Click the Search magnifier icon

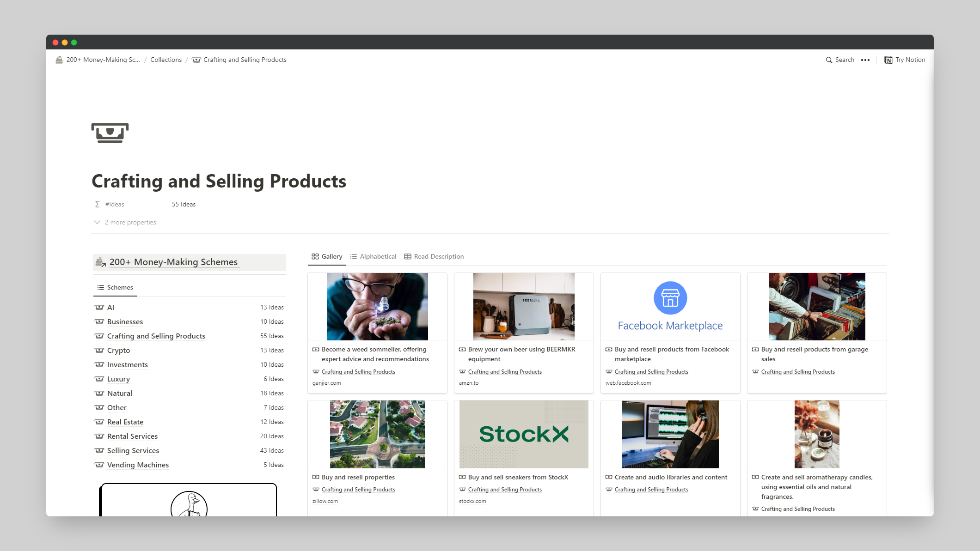829,60
